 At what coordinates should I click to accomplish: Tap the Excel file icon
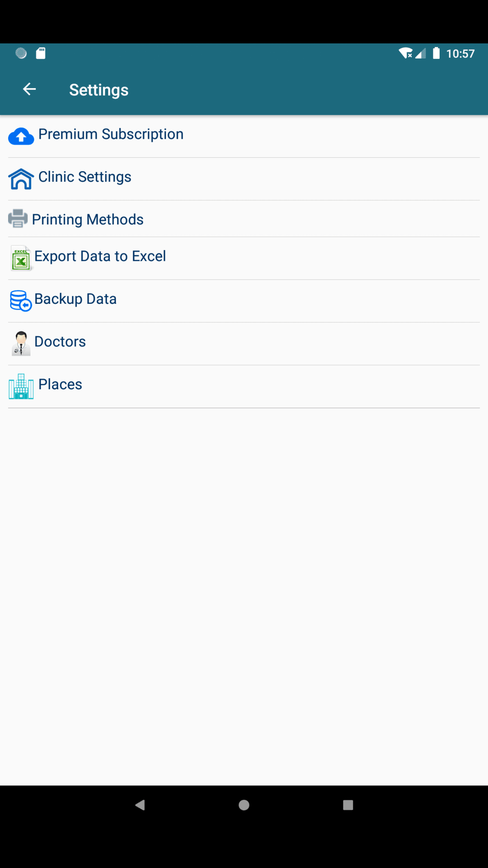(21, 258)
